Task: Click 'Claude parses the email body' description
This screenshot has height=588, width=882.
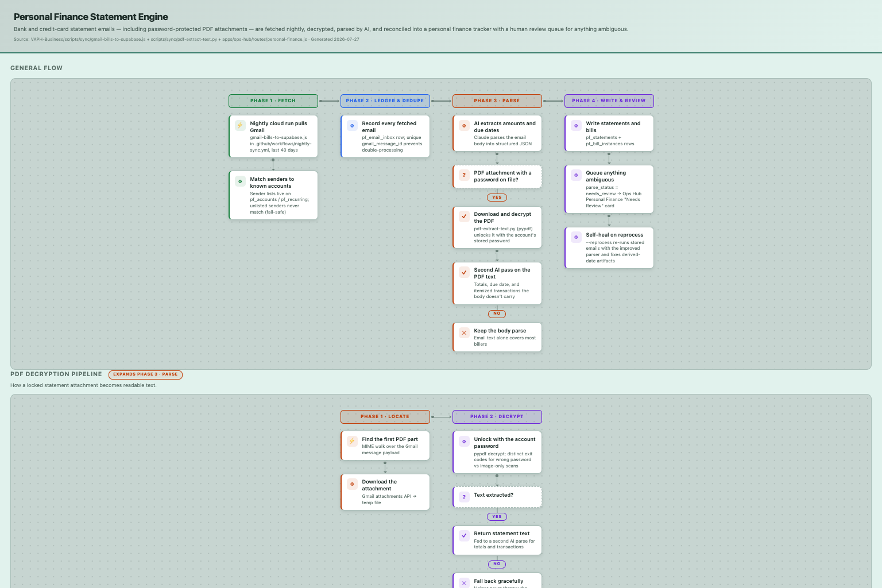Action: [x=503, y=141]
